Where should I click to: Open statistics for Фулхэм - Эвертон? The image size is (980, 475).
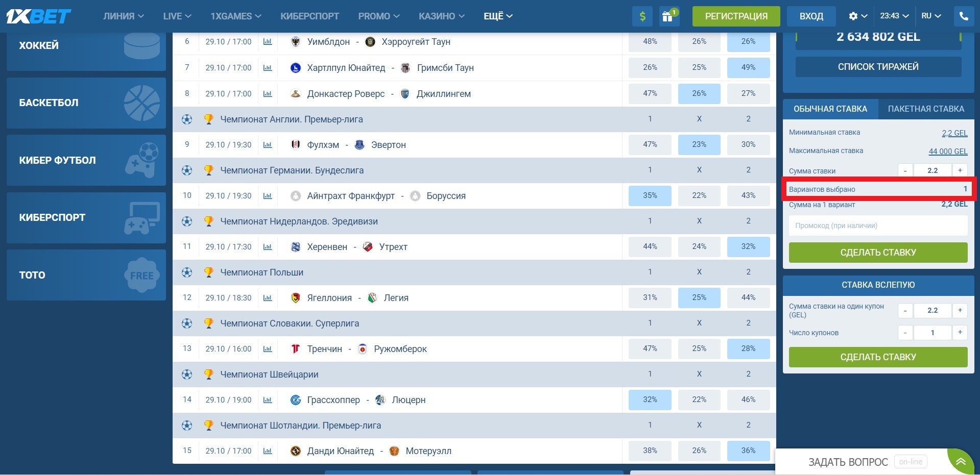(268, 145)
